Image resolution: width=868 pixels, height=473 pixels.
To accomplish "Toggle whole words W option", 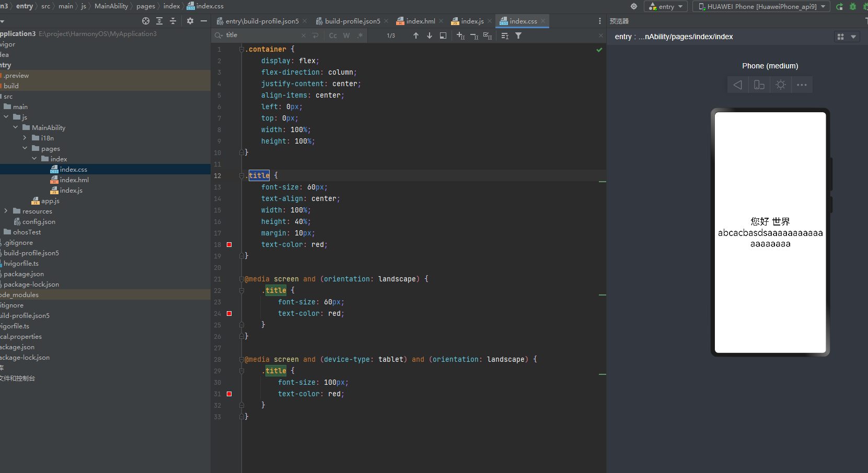I will [x=346, y=36].
